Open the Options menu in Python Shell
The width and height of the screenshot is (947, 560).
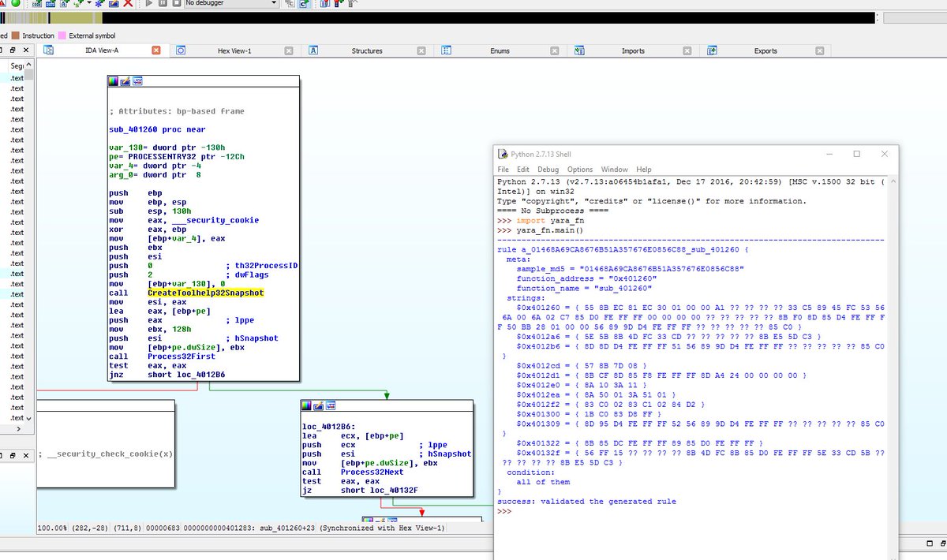coord(579,170)
